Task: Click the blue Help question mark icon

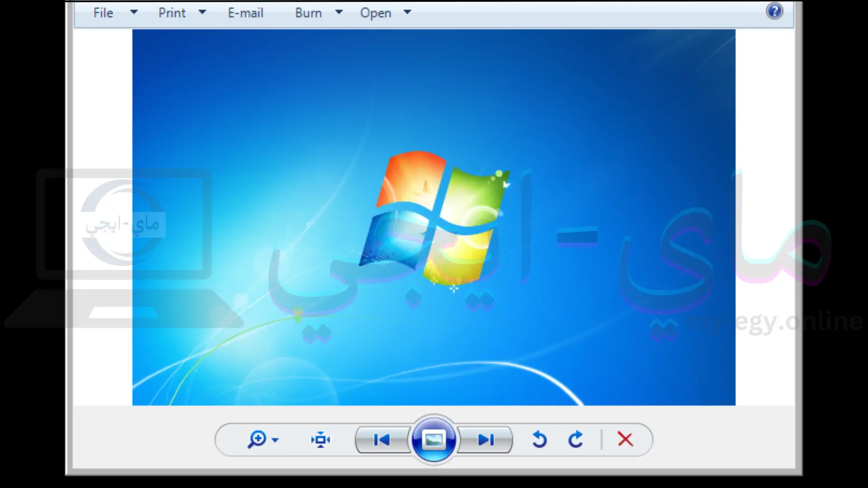Action: tap(774, 11)
